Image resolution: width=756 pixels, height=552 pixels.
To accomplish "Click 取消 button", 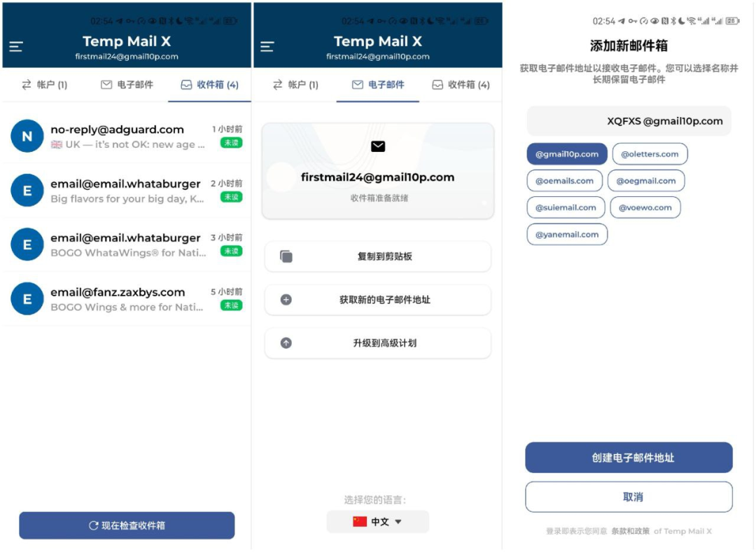I will (x=629, y=497).
